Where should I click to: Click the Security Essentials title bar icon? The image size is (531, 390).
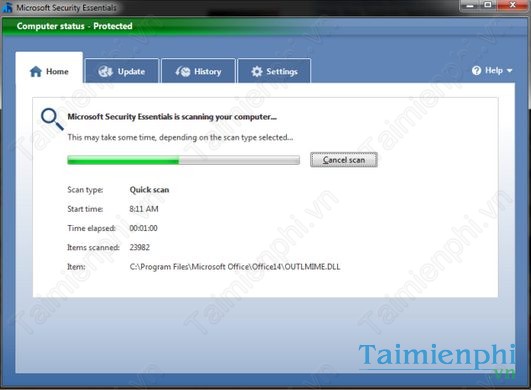pos(7,7)
